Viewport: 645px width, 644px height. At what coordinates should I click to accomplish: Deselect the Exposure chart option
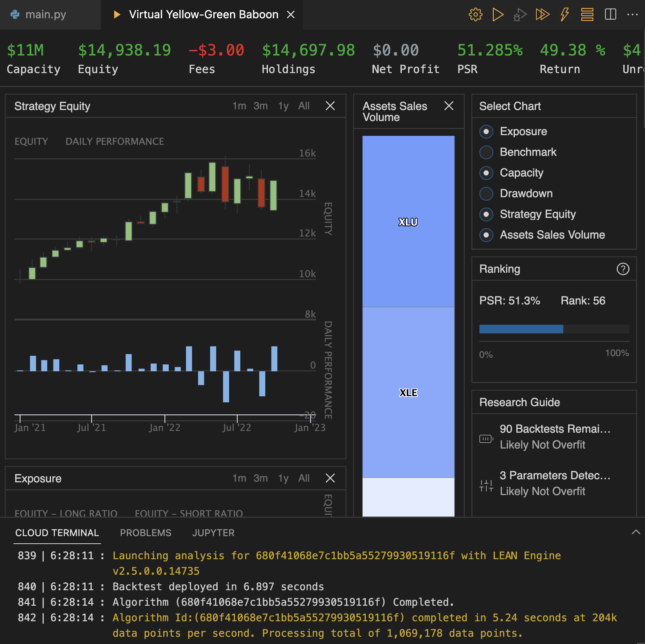[486, 131]
